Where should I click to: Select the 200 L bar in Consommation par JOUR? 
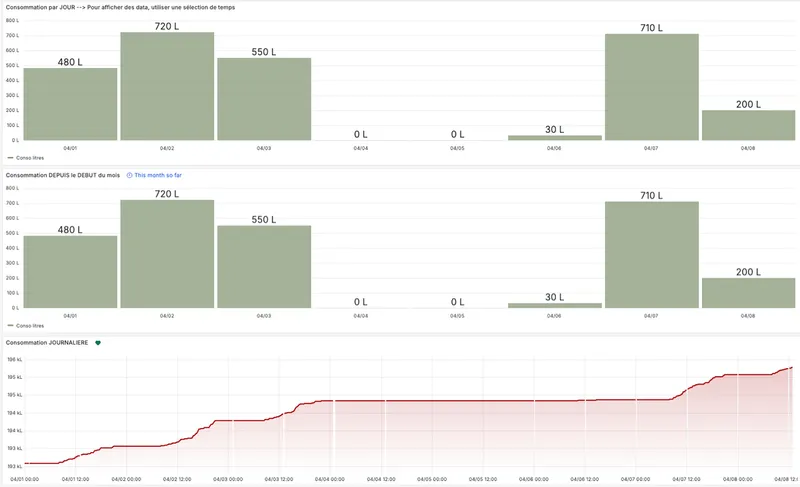point(748,125)
